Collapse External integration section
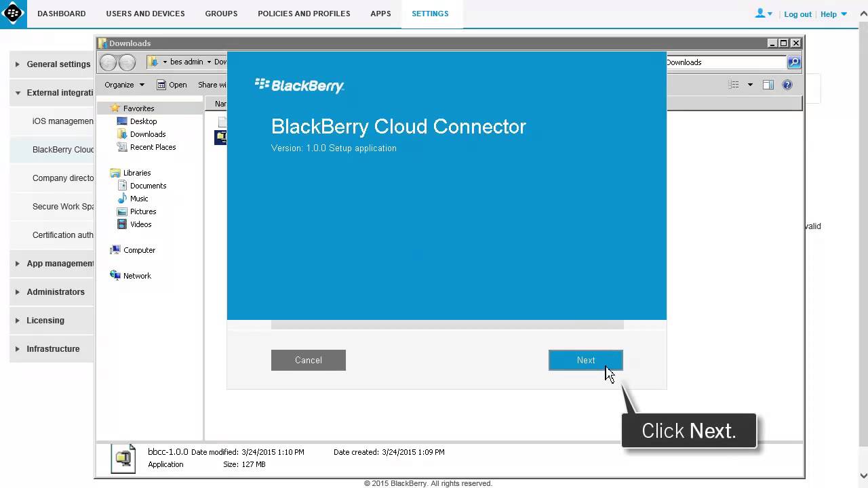868x488 pixels. [x=52, y=93]
